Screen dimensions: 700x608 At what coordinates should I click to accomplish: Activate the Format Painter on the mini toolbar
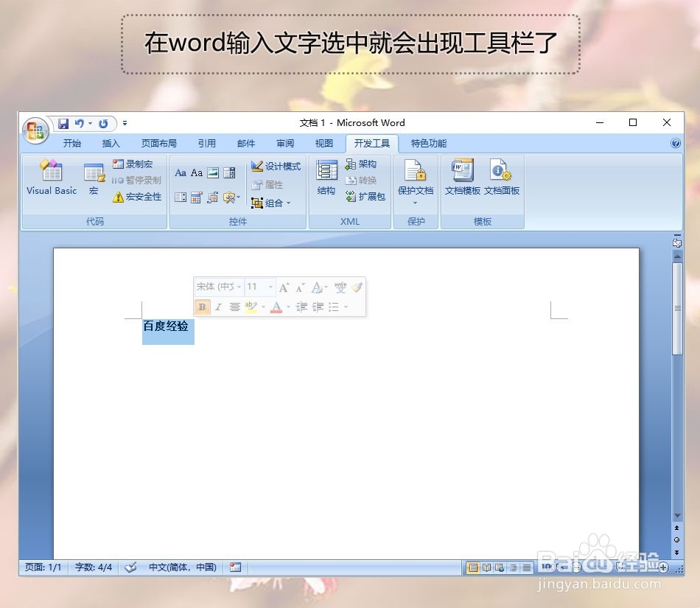coord(358,288)
